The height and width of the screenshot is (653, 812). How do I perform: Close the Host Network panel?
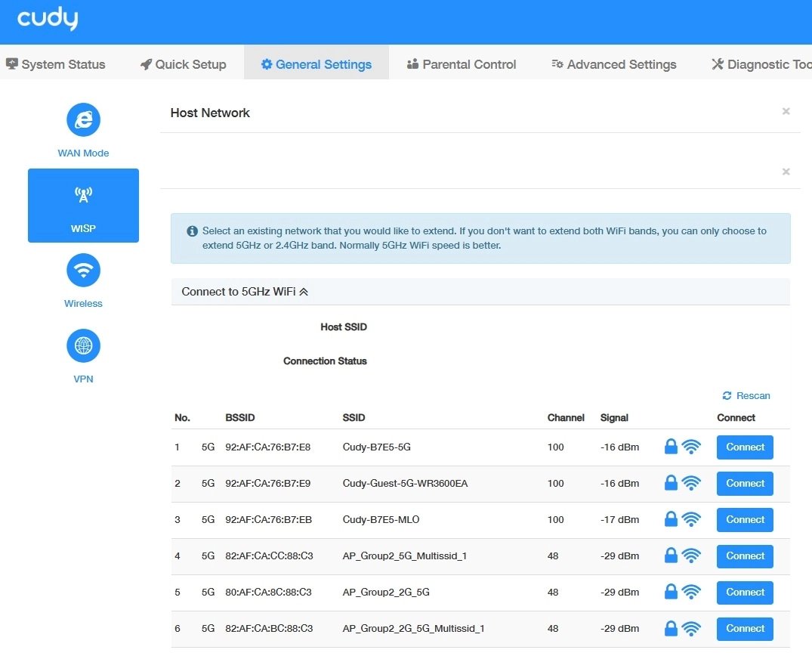786,111
